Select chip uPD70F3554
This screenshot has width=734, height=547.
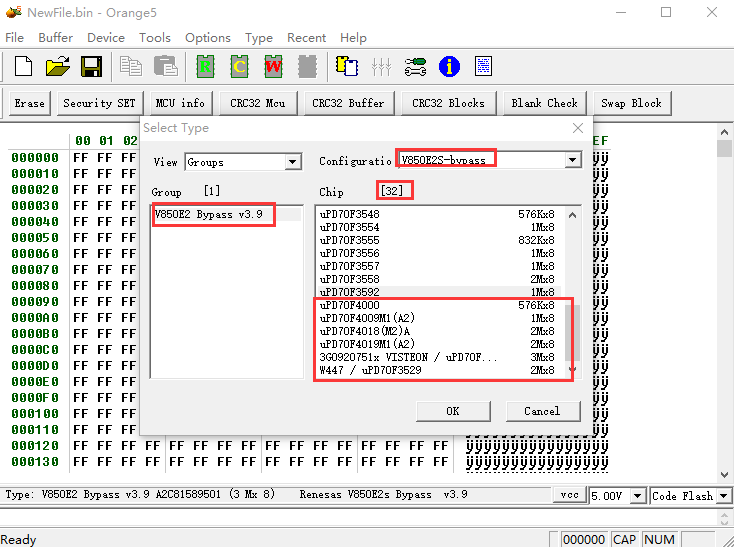tap(439, 227)
